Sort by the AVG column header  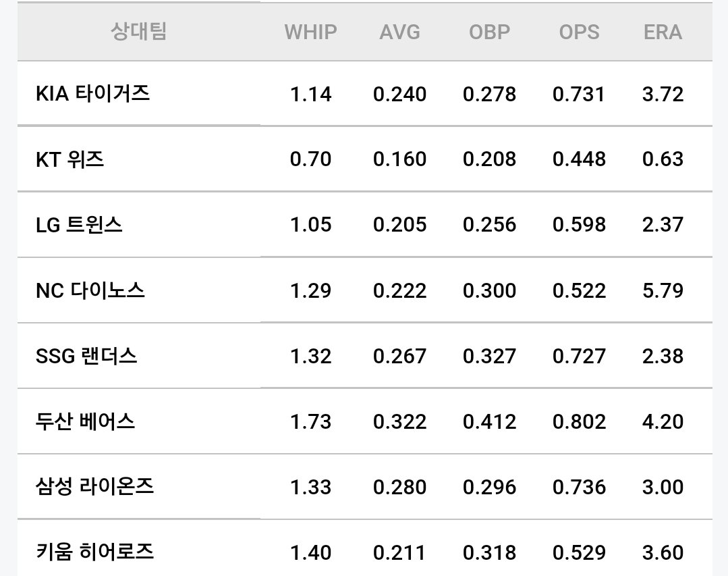(399, 32)
